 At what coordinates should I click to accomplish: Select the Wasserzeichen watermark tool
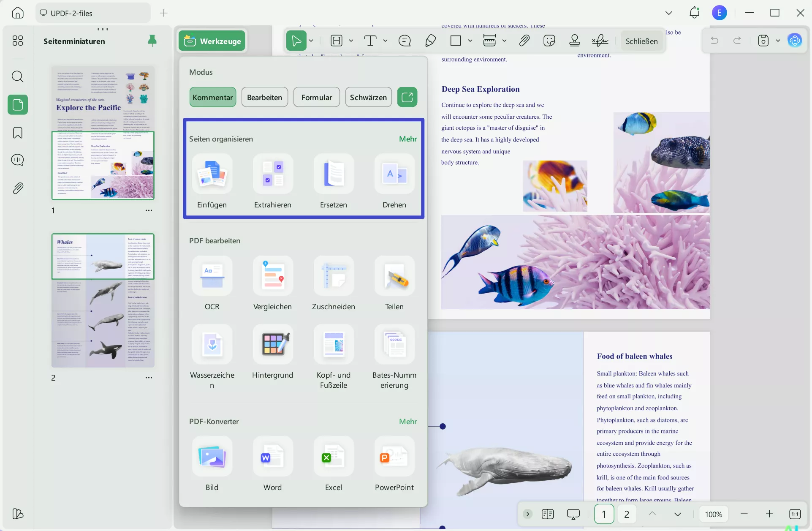[212, 344]
